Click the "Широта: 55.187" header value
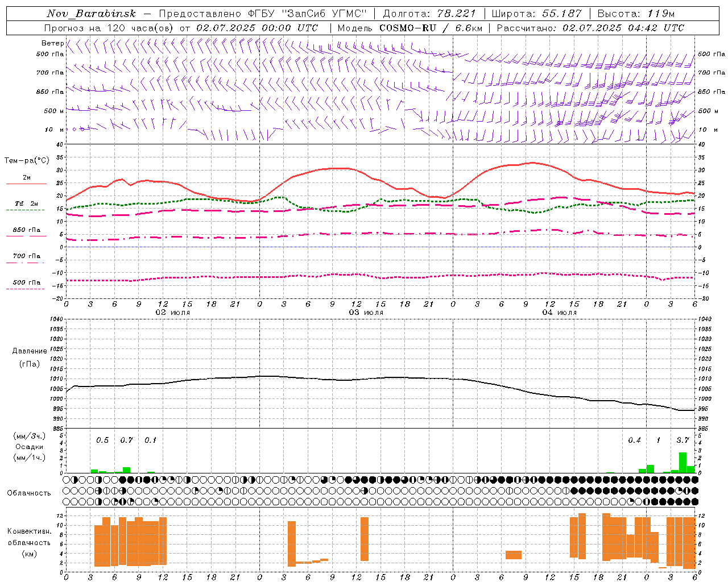728x582 pixels. click(536, 14)
